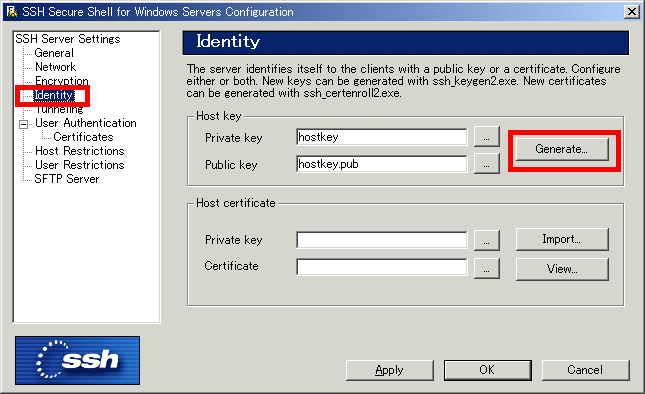
Task: Select the Encryption tree item
Action: tap(62, 81)
